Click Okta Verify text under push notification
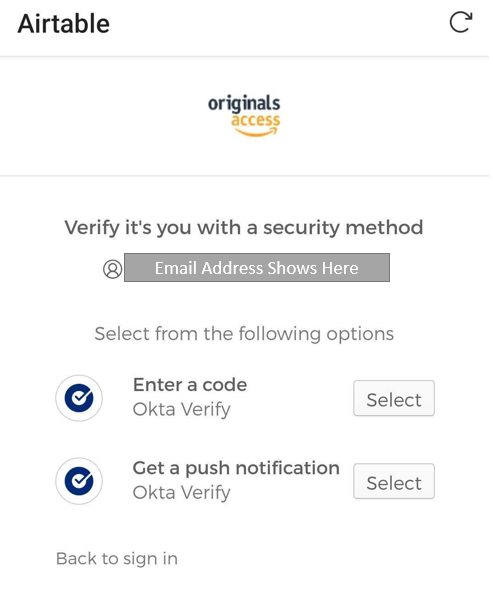Image resolution: width=493 pixels, height=600 pixels. [181, 492]
